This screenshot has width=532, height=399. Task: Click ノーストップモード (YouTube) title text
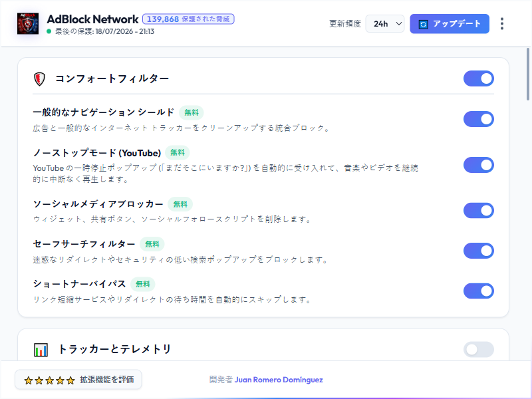pyautogui.click(x=97, y=153)
